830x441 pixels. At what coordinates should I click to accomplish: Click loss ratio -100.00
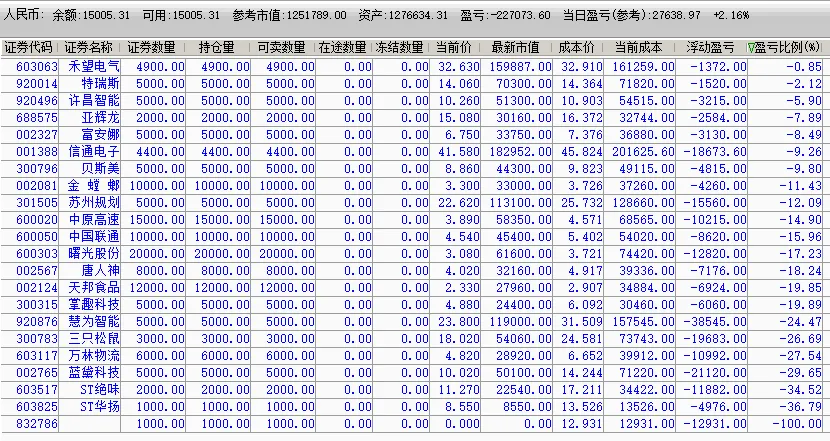pyautogui.click(x=797, y=424)
